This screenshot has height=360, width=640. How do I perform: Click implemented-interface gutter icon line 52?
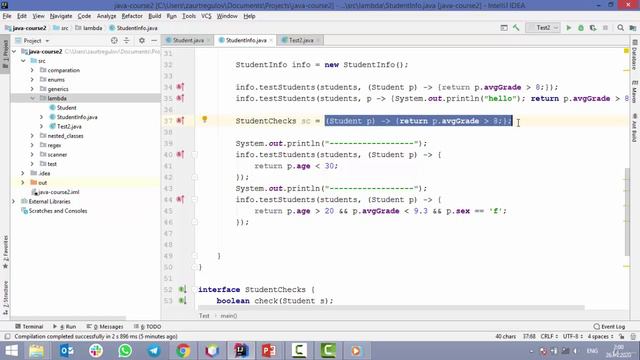(x=182, y=289)
